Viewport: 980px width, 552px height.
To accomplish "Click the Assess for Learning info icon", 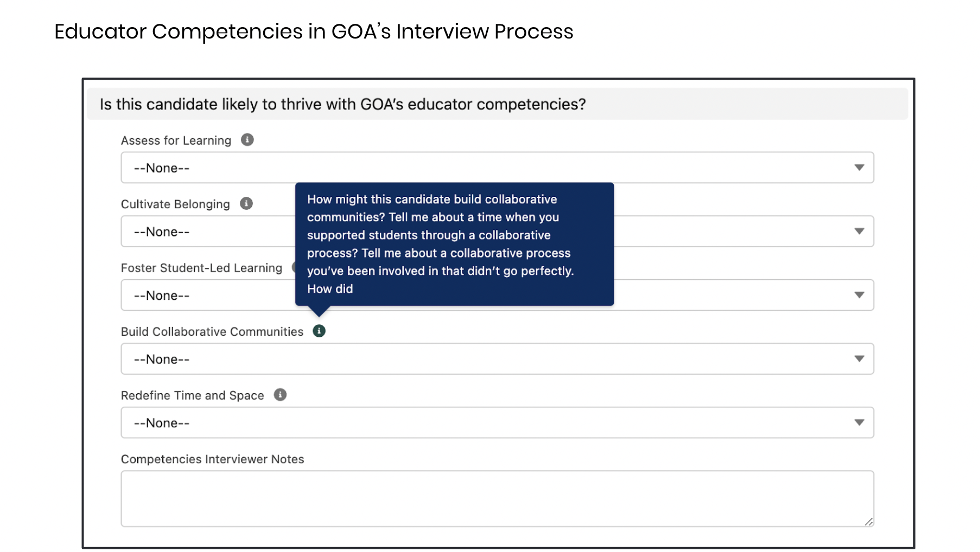I will (x=247, y=140).
